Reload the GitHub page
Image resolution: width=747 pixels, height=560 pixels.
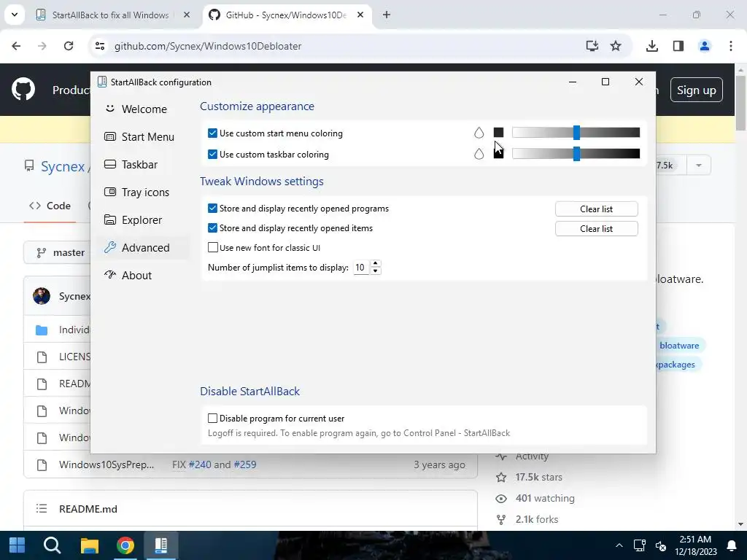pyautogui.click(x=69, y=46)
